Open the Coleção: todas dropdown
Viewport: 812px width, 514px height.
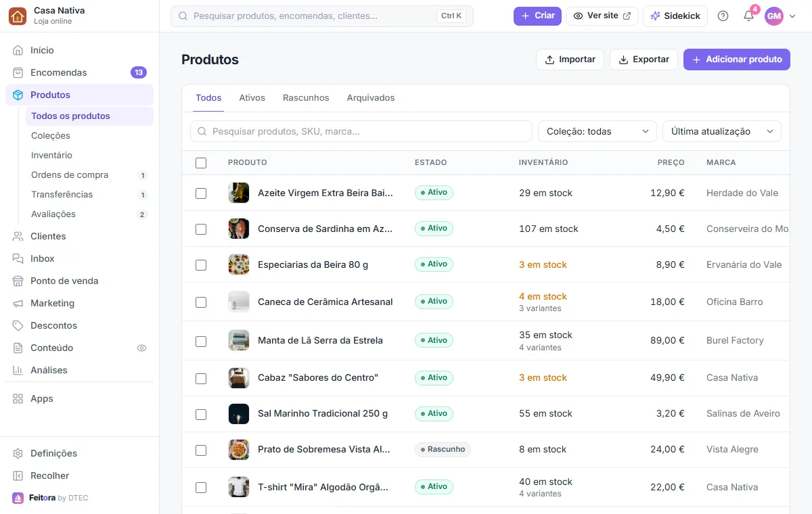(597, 131)
